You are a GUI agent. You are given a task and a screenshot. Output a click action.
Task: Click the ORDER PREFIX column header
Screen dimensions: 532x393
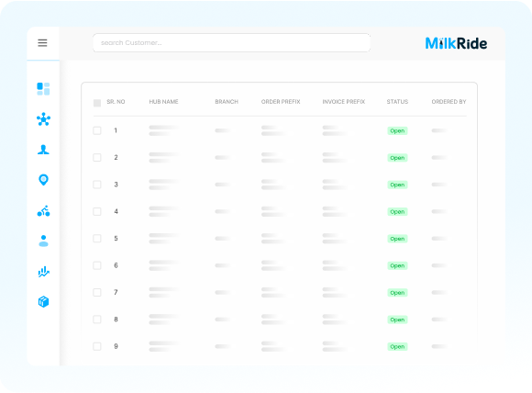pos(281,102)
